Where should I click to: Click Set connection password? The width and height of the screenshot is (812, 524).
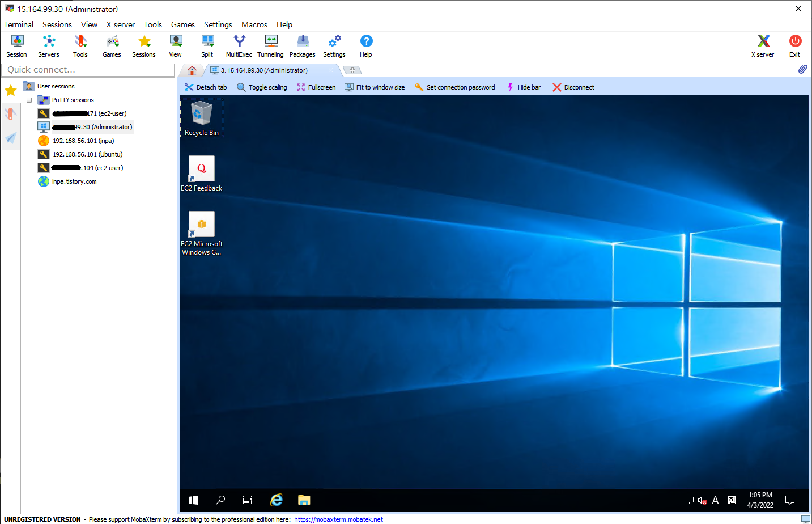(455, 87)
